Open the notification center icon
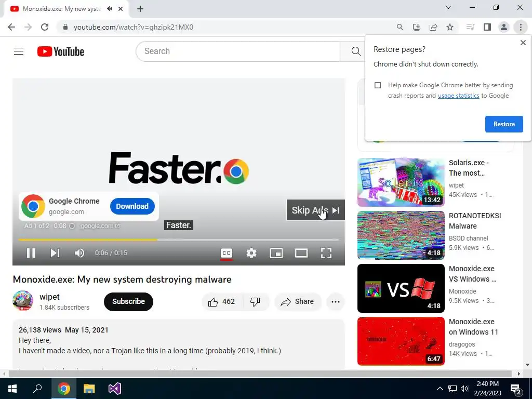The height and width of the screenshot is (399, 532). pyautogui.click(x=516, y=389)
